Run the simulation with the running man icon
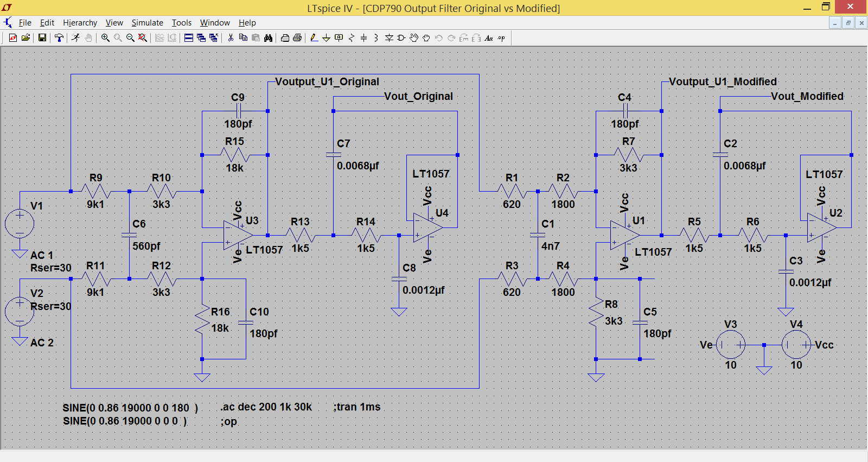 [75, 38]
